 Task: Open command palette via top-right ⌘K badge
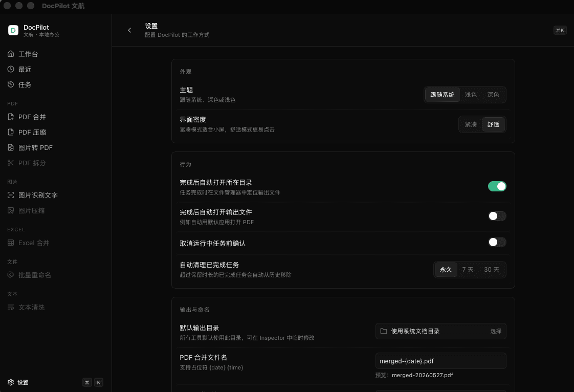[x=560, y=30]
